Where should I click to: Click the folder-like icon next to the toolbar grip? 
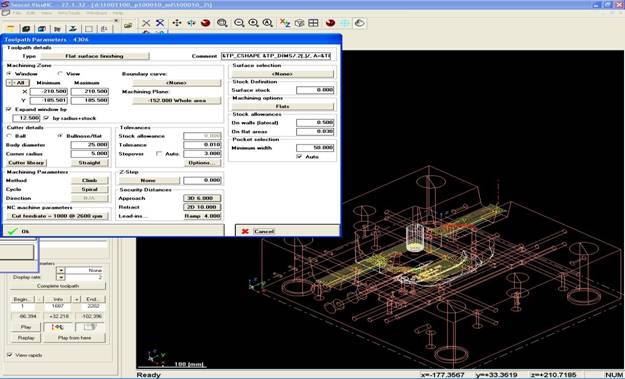128,26
